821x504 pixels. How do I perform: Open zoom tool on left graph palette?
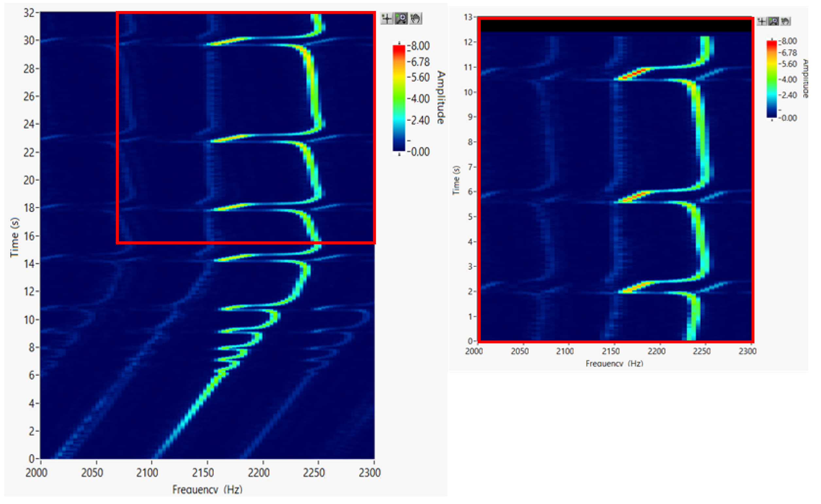click(x=401, y=18)
